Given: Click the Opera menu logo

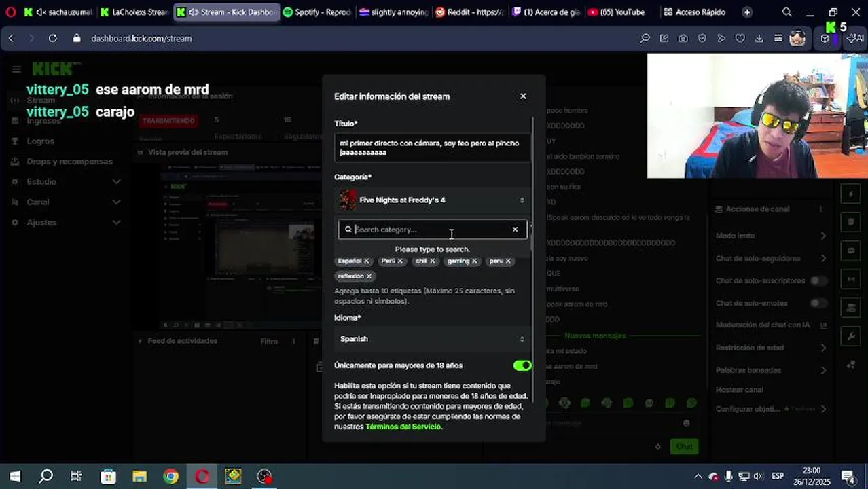Looking at the screenshot, I should tap(11, 12).
